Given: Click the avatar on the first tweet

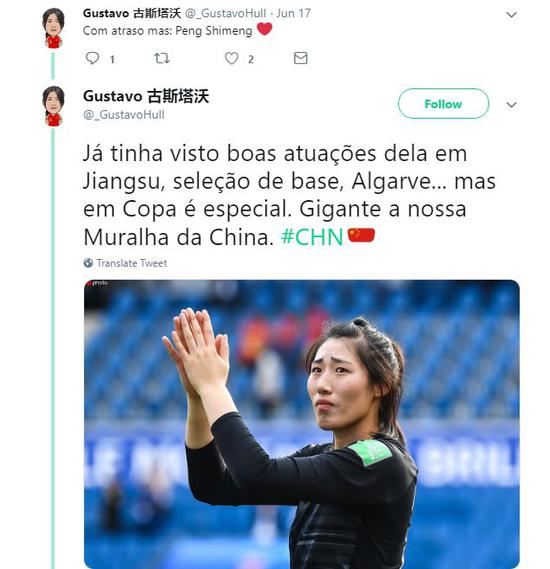Looking at the screenshot, I should click(x=53, y=28).
